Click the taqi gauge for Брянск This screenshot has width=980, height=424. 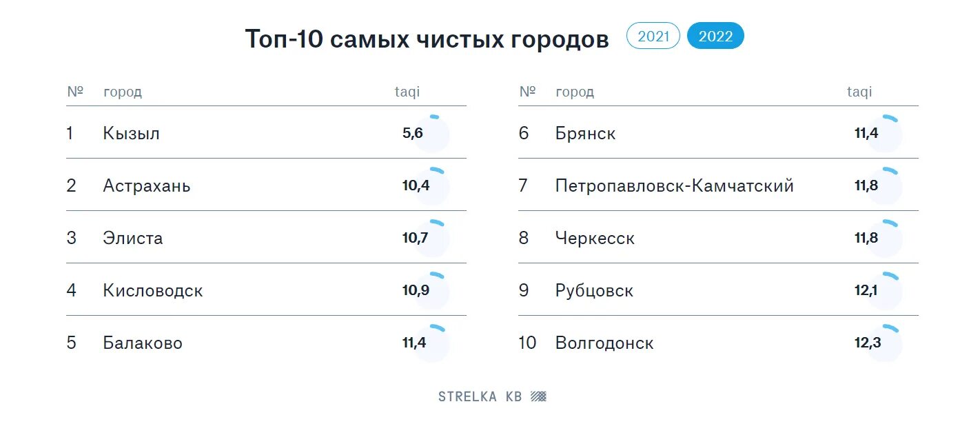point(884,134)
